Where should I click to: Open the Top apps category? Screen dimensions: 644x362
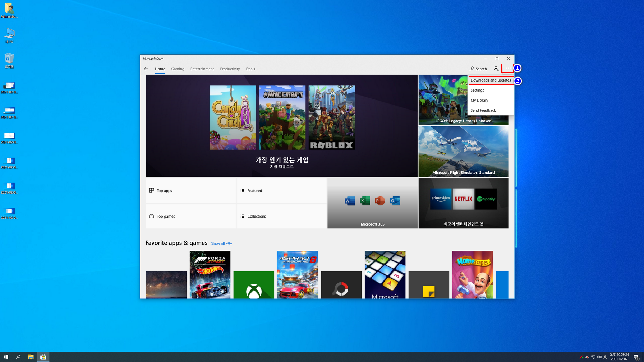pyautogui.click(x=191, y=191)
